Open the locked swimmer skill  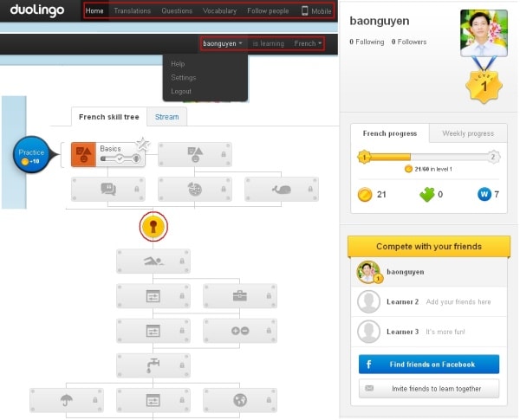[153, 262]
